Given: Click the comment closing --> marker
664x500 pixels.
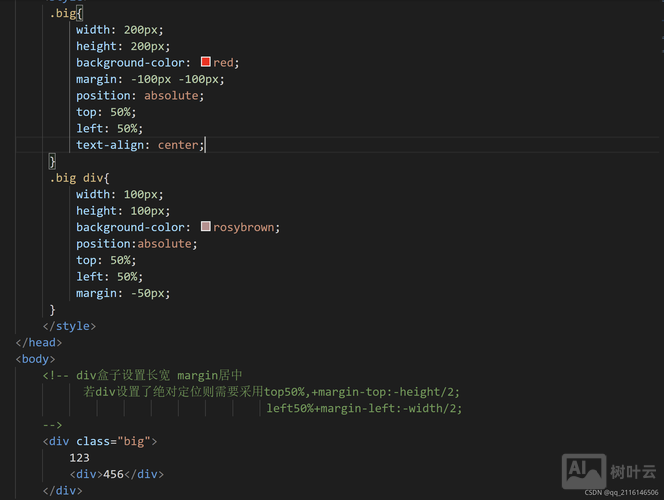Looking at the screenshot, I should tap(53, 425).
